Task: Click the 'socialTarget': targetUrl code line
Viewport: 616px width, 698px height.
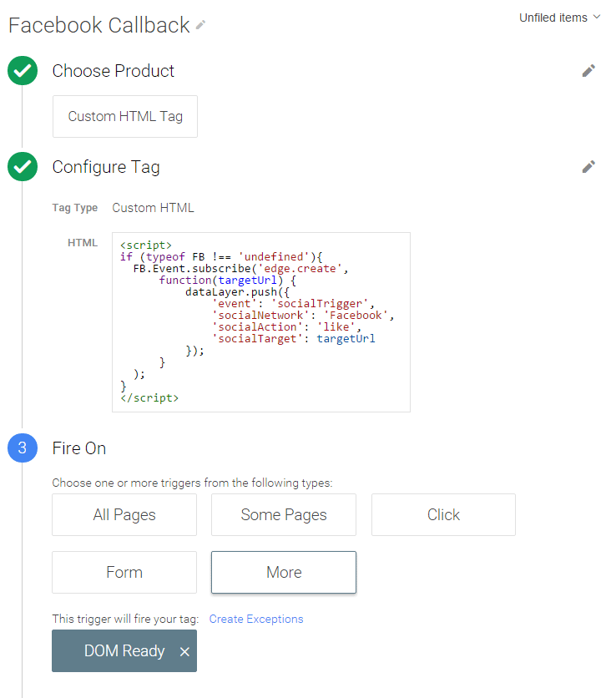Action: pos(294,339)
